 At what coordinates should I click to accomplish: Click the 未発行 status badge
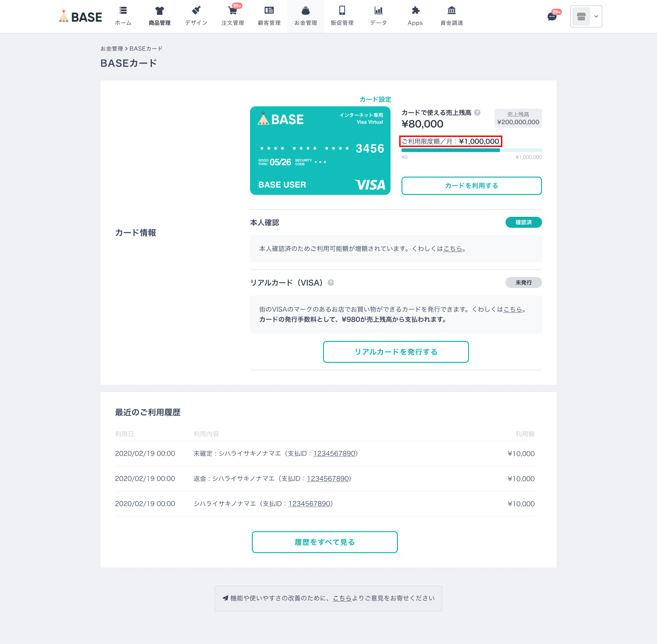tap(524, 283)
